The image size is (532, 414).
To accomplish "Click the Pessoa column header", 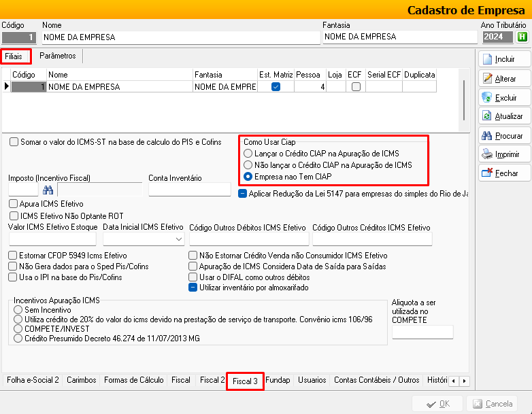I will click(x=308, y=75).
